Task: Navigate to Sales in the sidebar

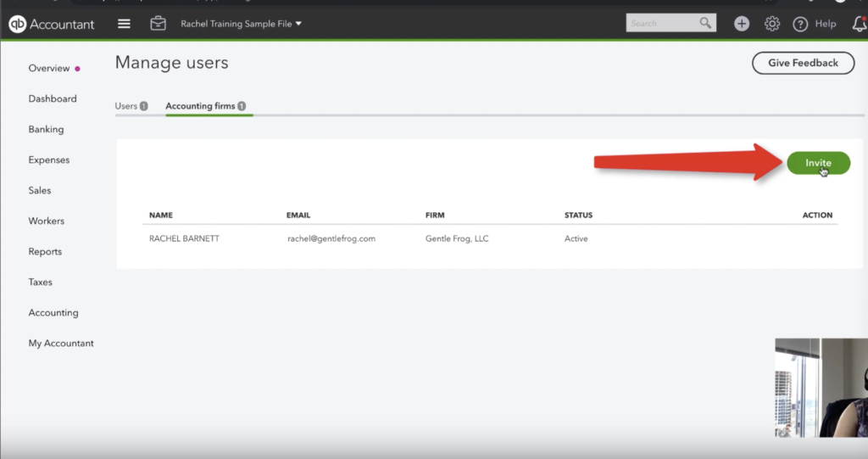Action: [x=39, y=190]
